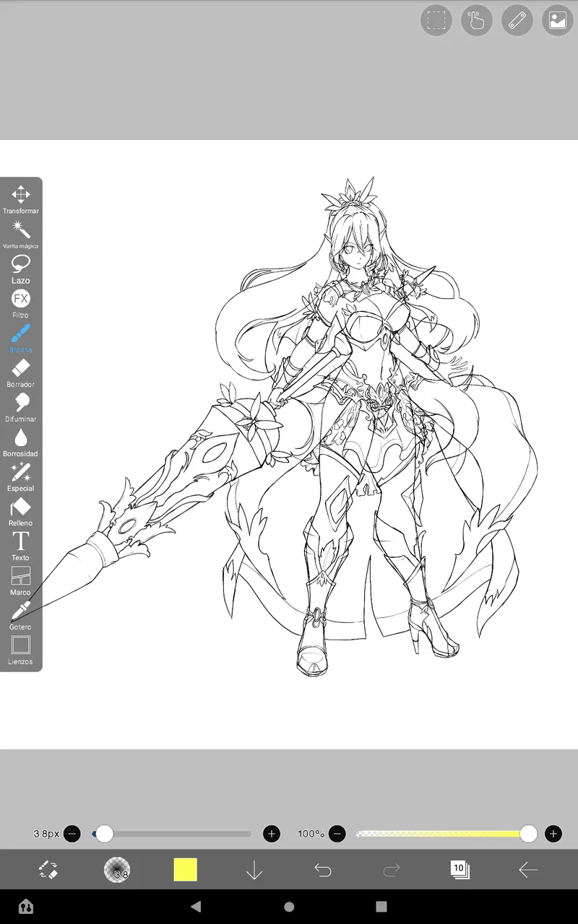Toggle the stabilizer hand icon button
The height and width of the screenshot is (924, 578).
477,20
